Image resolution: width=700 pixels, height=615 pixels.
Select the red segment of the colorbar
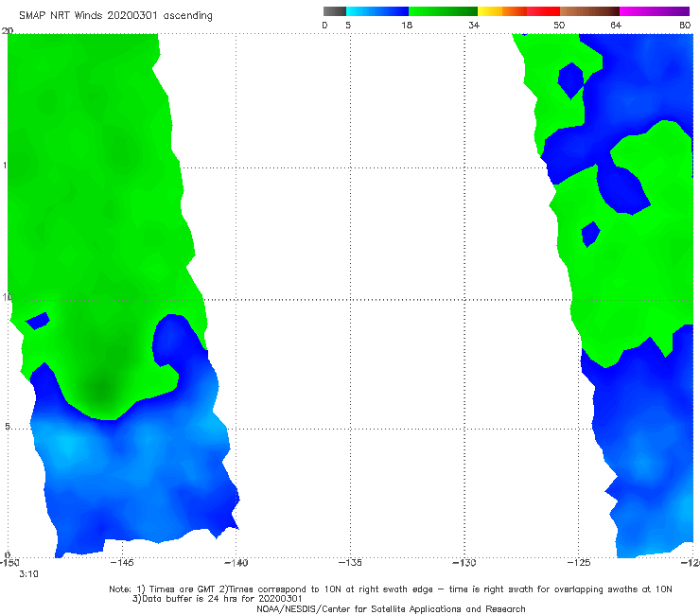pos(543,11)
